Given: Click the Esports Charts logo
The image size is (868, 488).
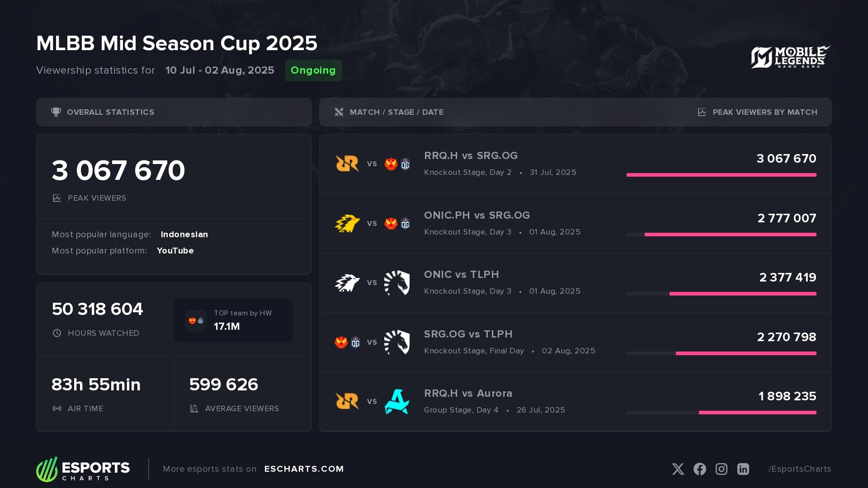Looking at the screenshot, I should click(83, 469).
